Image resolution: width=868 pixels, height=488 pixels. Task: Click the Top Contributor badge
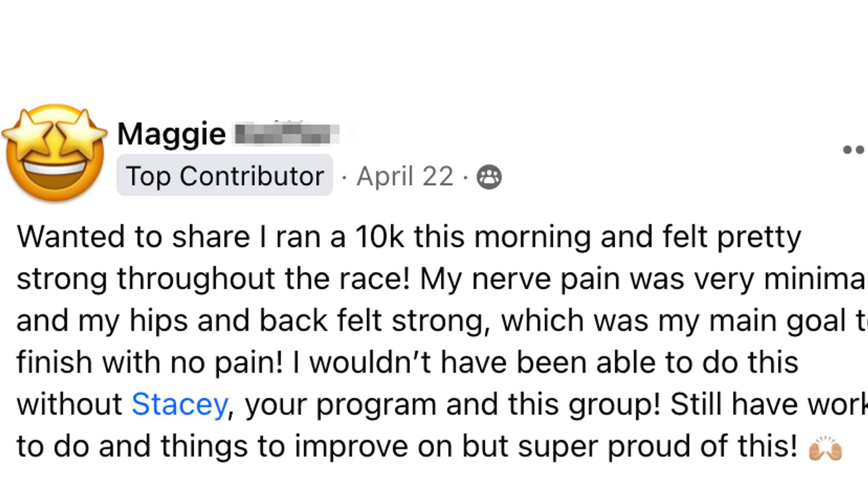[225, 175]
